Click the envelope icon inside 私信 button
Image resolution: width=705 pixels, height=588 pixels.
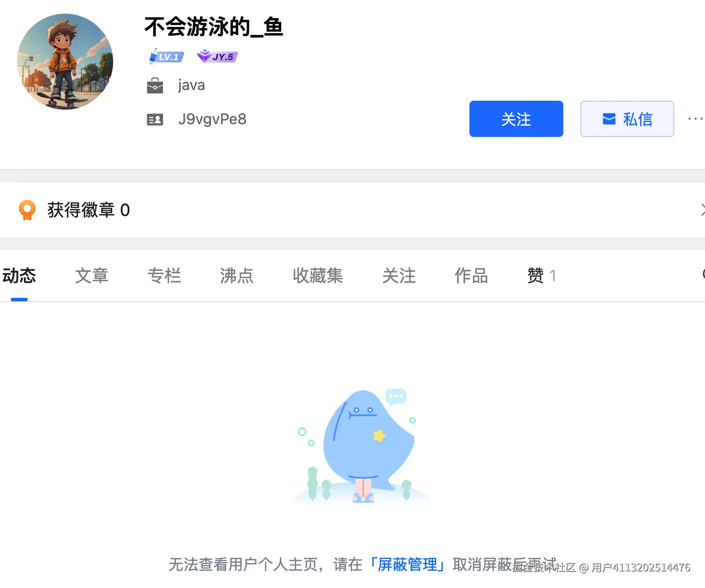pos(609,119)
